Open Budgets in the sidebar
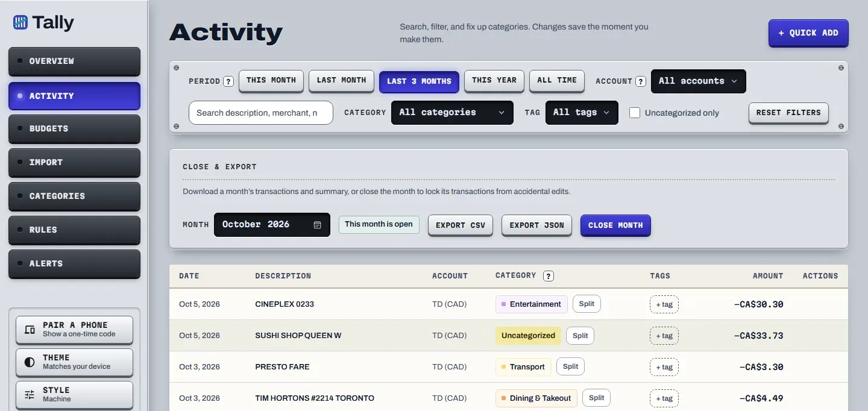The height and width of the screenshot is (411, 868). (x=74, y=129)
